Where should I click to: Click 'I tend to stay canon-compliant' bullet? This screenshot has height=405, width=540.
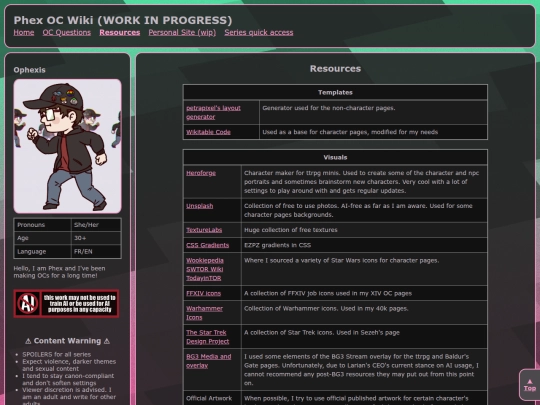68,379
